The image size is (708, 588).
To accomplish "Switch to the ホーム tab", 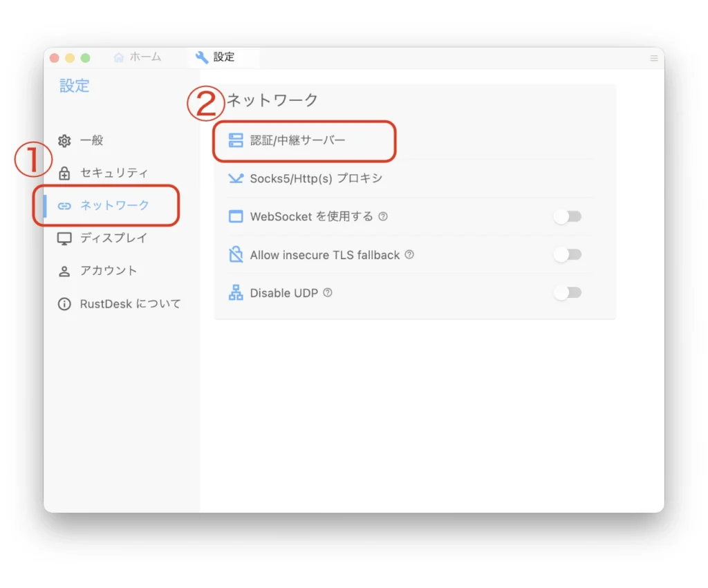I will pyautogui.click(x=138, y=57).
